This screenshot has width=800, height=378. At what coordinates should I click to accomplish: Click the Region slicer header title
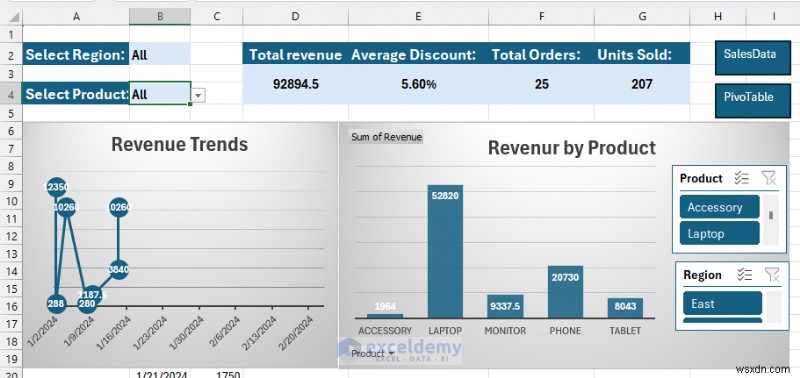point(702,275)
